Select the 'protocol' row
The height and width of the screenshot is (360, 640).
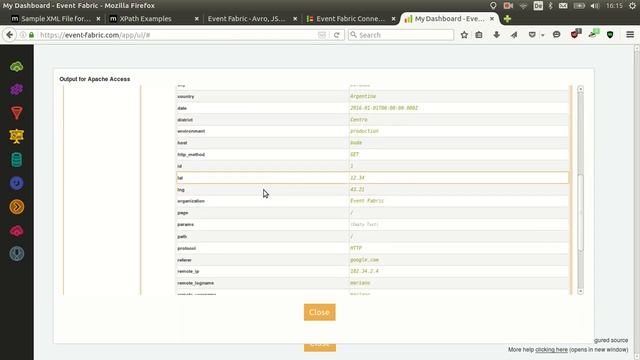tap(372, 248)
